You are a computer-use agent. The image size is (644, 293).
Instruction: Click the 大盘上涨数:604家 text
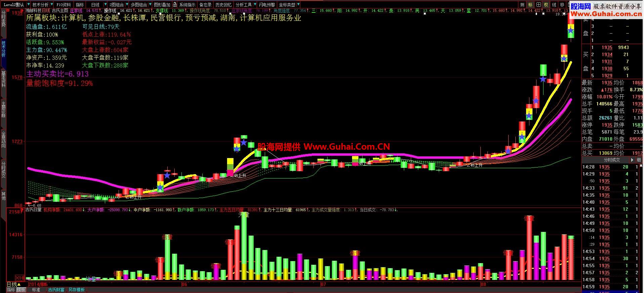105,50
